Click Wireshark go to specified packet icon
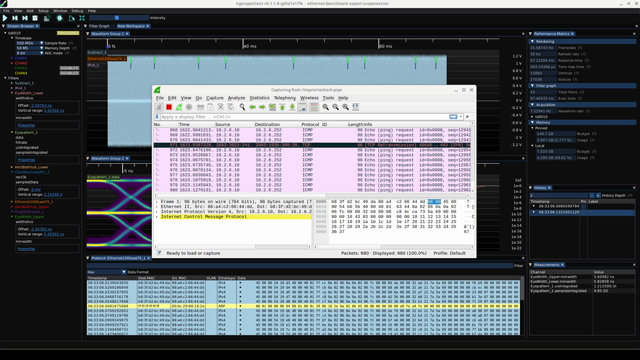 click(x=272, y=107)
